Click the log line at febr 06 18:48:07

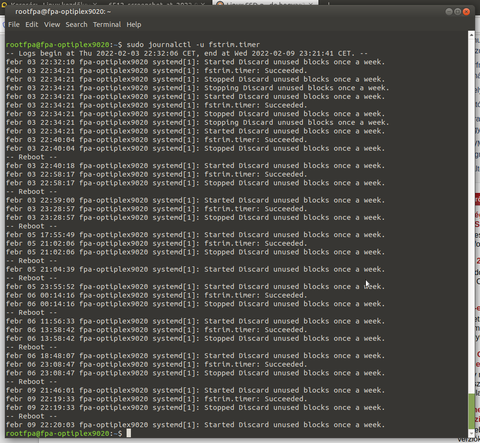[x=195, y=356]
